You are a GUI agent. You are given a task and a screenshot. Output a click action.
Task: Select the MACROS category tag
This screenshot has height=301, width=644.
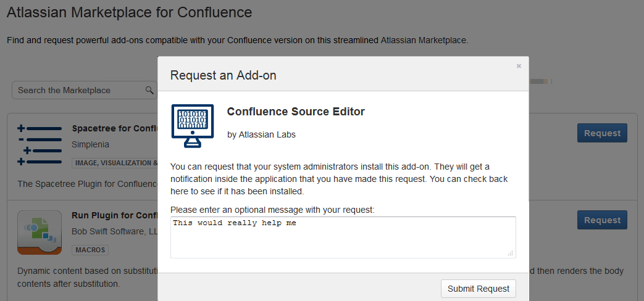tap(90, 250)
